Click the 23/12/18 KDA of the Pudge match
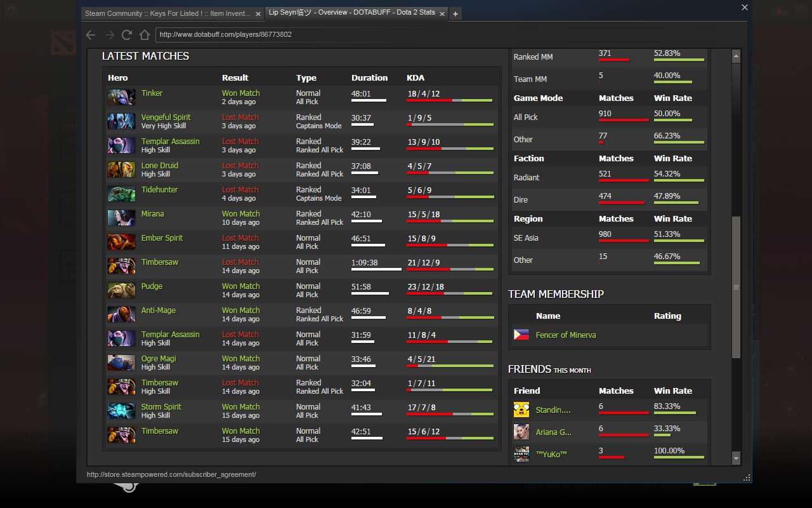 point(426,286)
